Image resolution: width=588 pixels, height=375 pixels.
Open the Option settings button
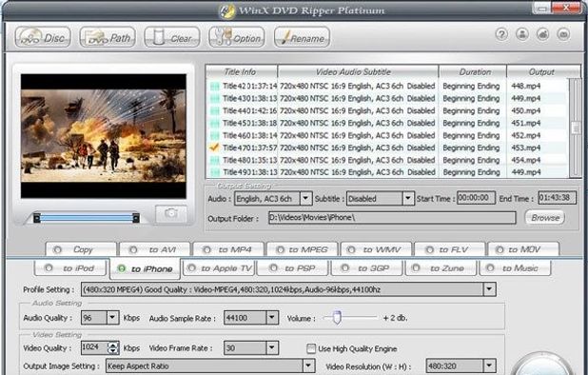click(237, 37)
